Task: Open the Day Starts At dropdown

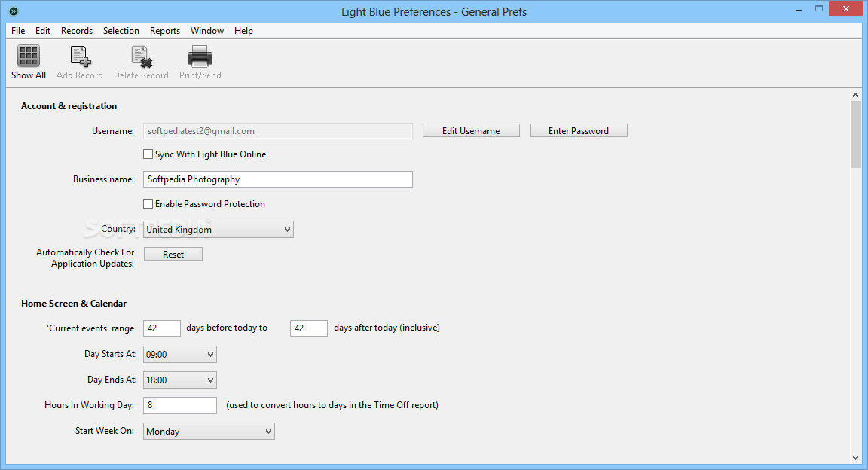Action: 180,354
